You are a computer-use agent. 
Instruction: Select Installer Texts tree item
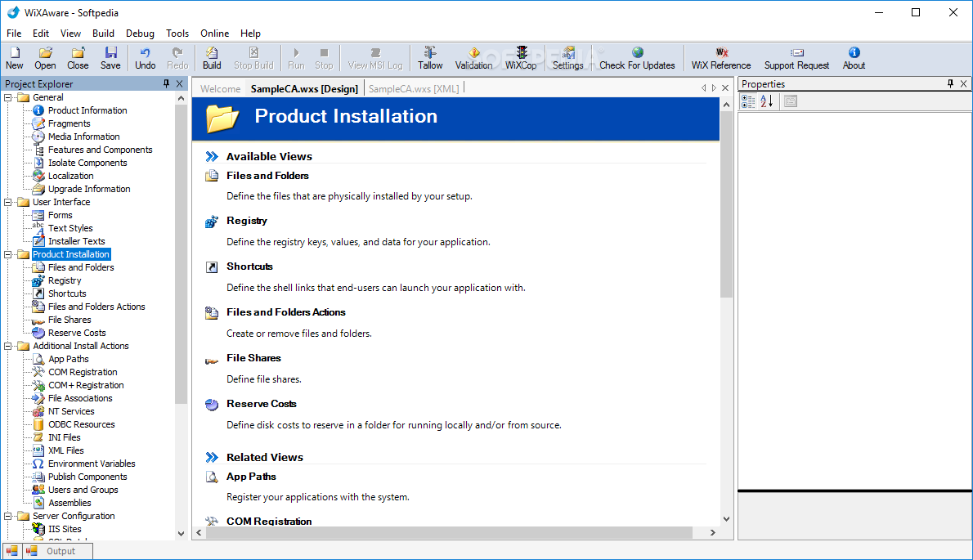pyautogui.click(x=76, y=241)
